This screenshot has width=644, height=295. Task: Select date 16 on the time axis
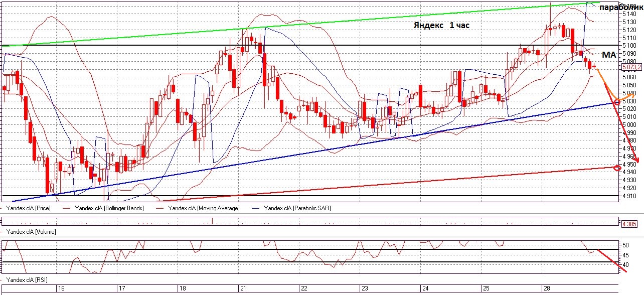point(61,289)
